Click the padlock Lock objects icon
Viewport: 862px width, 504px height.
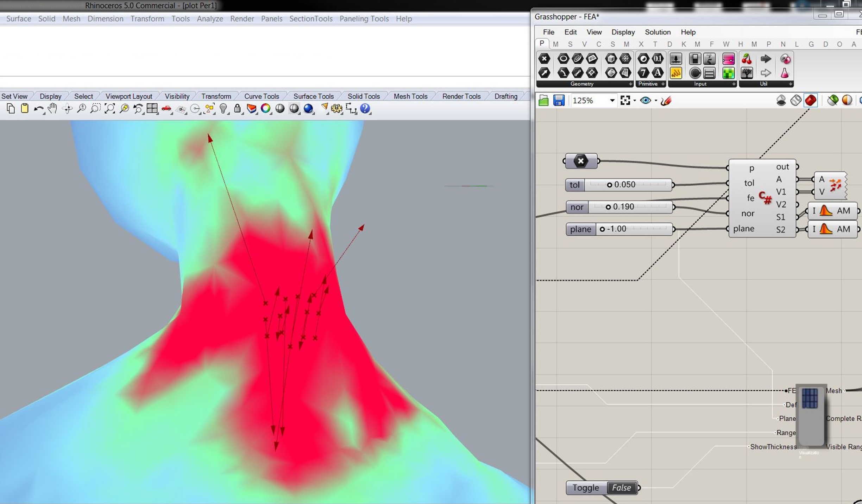[x=237, y=109]
